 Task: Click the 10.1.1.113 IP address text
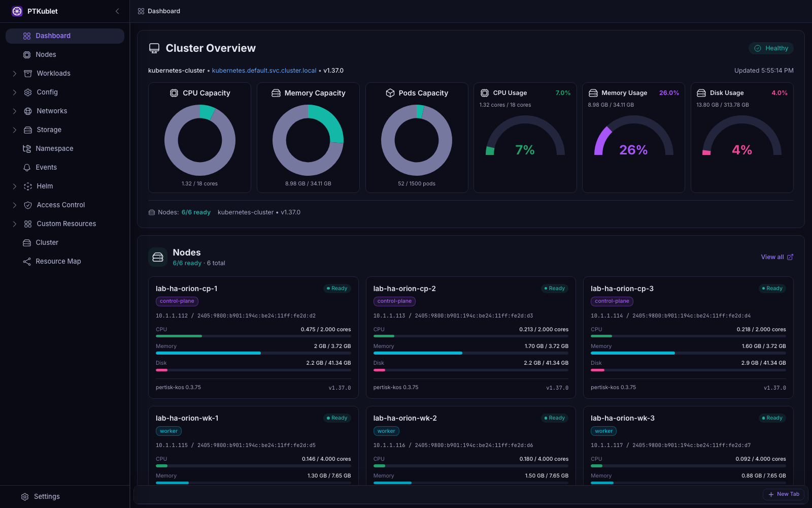[389, 316]
